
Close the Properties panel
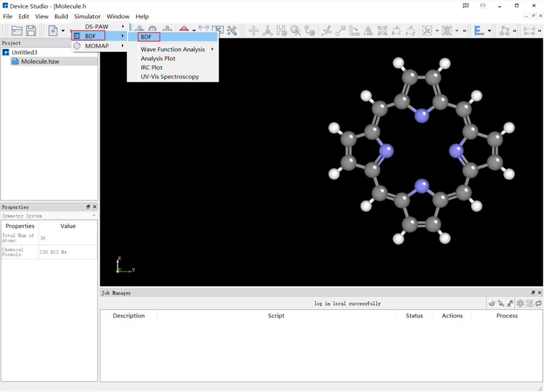point(94,207)
